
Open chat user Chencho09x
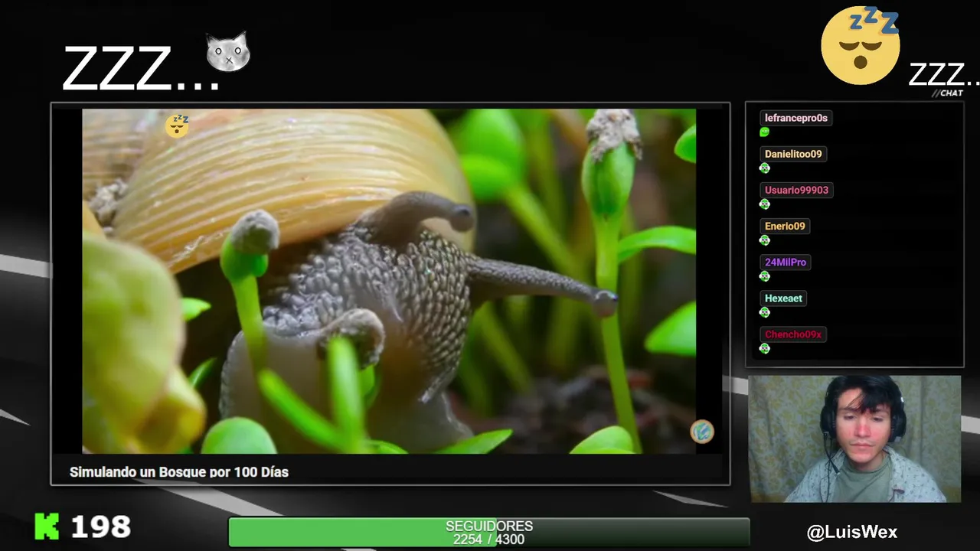(793, 334)
